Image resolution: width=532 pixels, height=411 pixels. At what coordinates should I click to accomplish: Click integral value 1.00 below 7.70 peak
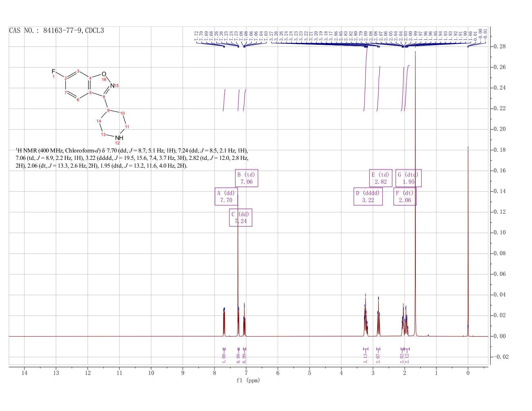[224, 358]
